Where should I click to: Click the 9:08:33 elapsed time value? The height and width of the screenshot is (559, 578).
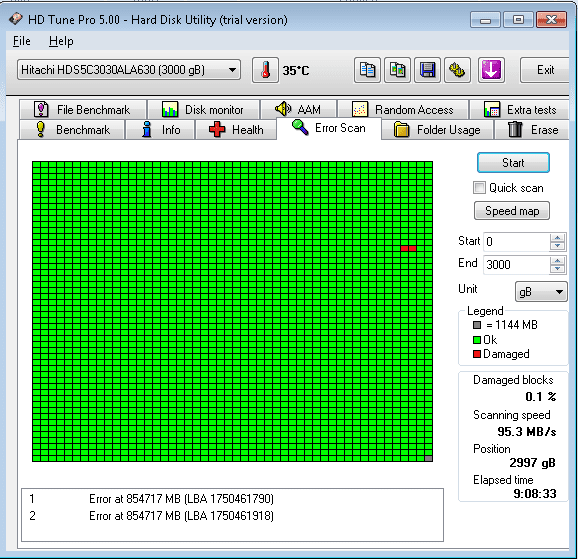535,493
